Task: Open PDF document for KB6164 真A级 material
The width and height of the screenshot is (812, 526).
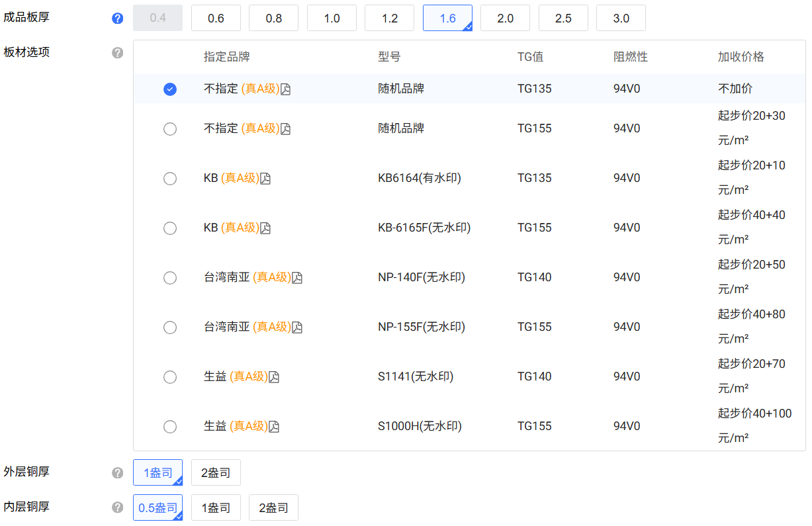Action: pyautogui.click(x=265, y=178)
